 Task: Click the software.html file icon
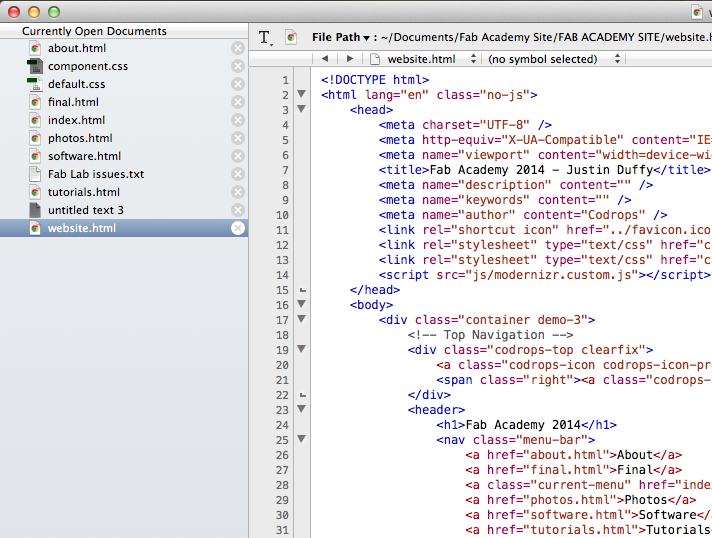pos(35,156)
